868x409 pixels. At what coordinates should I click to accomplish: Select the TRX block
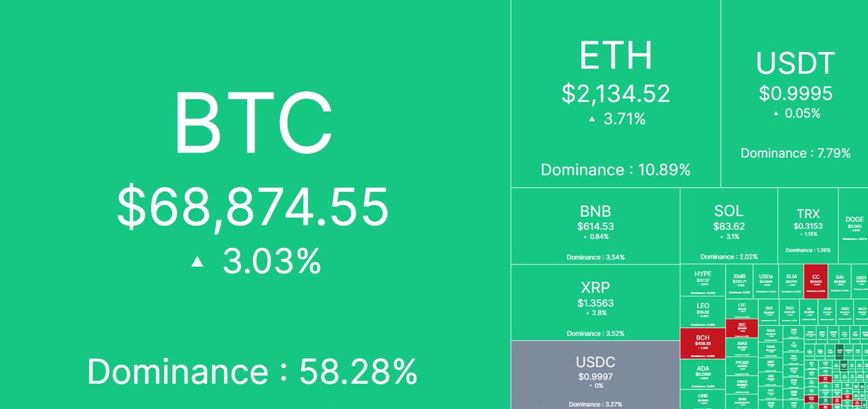(x=808, y=225)
